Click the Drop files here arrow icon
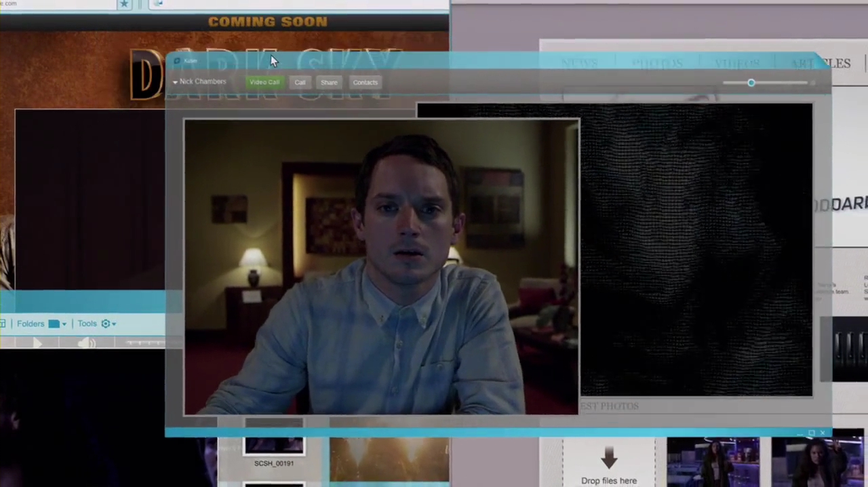868x487 pixels. coord(609,457)
